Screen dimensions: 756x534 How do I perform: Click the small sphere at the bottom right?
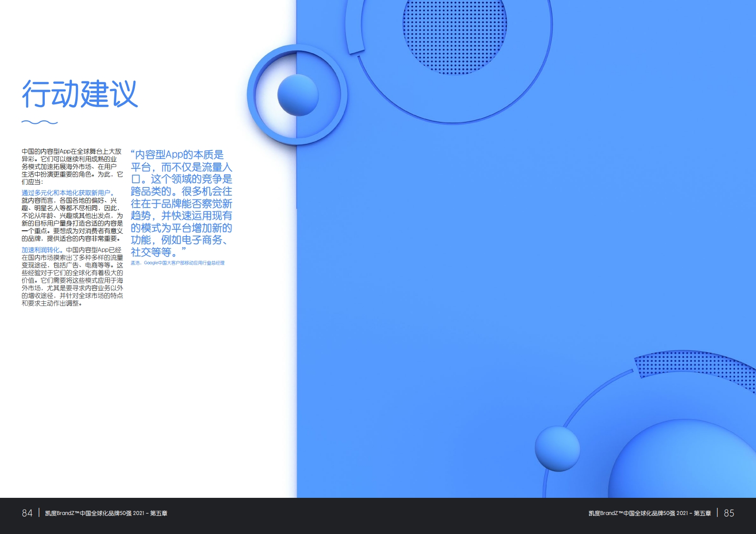[557, 448]
